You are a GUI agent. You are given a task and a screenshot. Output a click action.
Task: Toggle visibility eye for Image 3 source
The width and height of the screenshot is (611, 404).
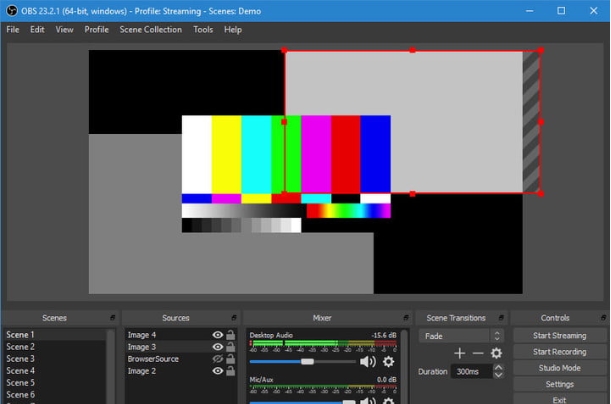[x=218, y=347]
